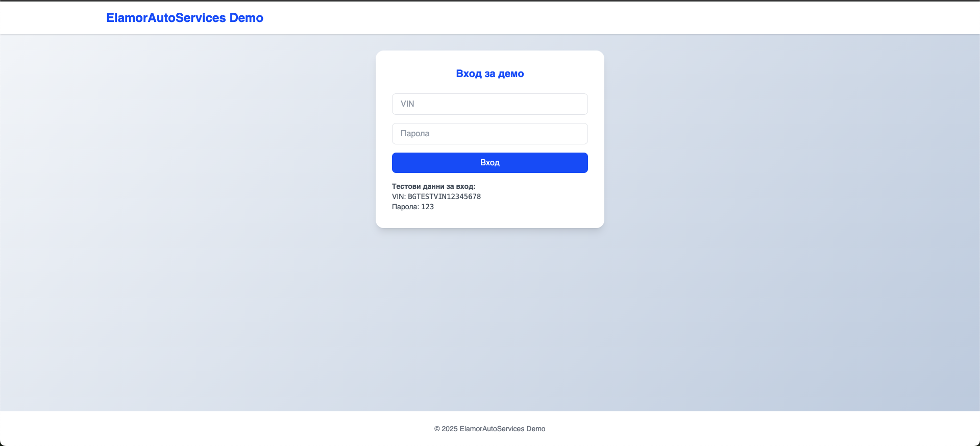Click the ElamorAutoServices Demo header logo
Image resolution: width=980 pixels, height=446 pixels.
184,18
